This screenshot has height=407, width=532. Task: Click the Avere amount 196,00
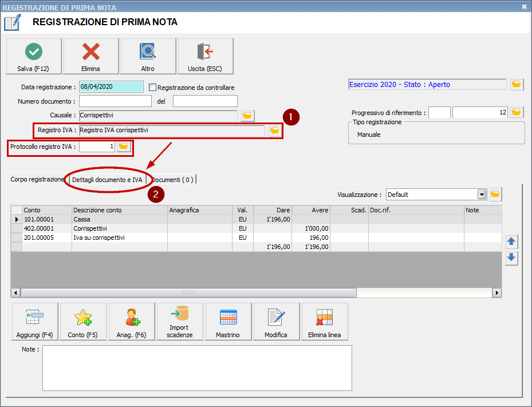pos(311,238)
